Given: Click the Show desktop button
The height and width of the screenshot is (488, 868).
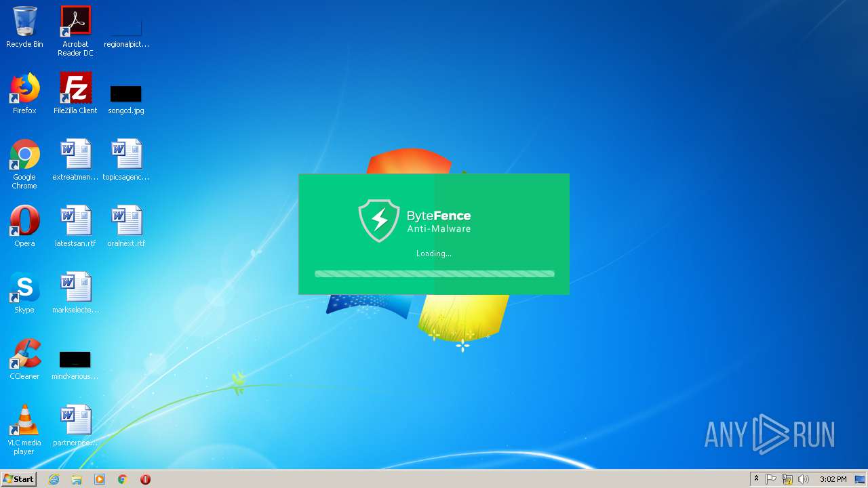Looking at the screenshot, I should click(x=860, y=479).
